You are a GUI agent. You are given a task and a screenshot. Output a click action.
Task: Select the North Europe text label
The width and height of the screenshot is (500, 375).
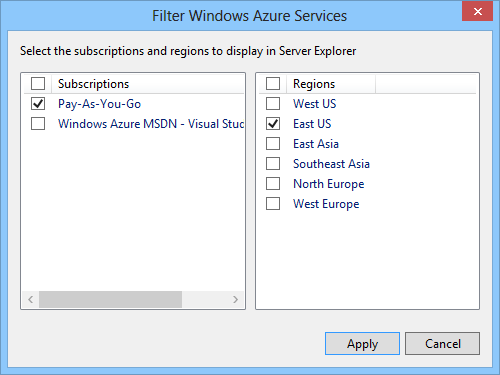[329, 184]
